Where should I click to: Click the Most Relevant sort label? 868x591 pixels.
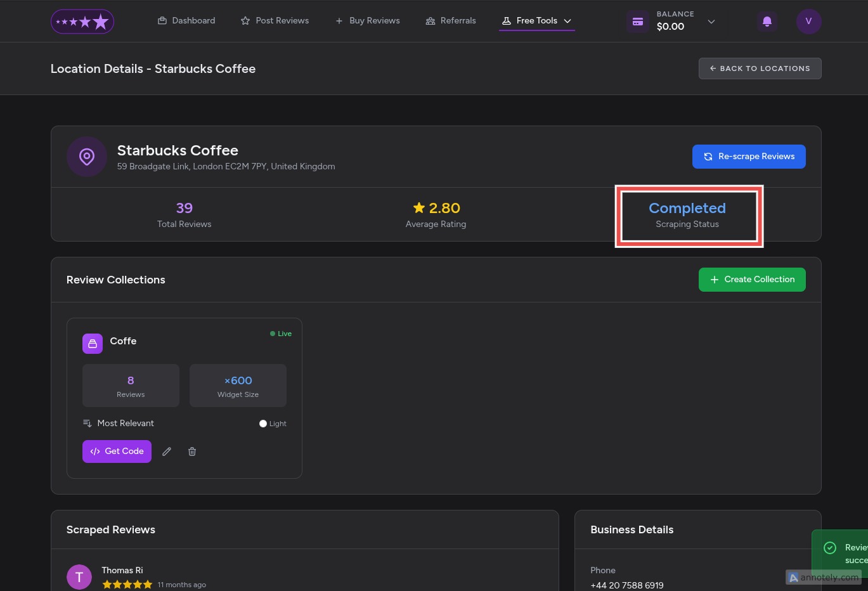coord(126,423)
